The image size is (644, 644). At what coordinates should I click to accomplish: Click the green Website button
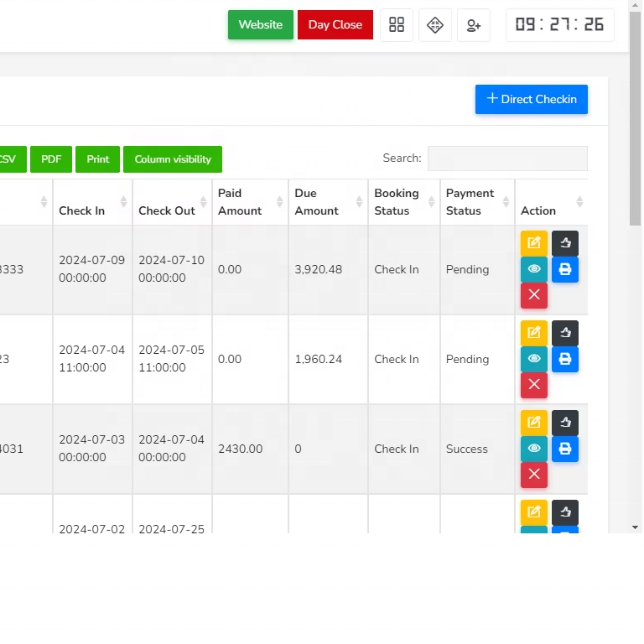click(x=261, y=25)
